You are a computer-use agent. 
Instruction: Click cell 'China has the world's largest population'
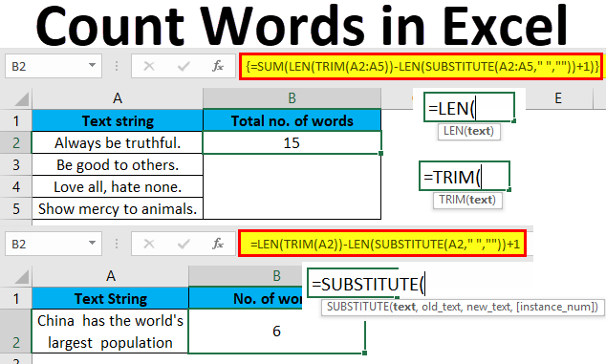click(111, 332)
